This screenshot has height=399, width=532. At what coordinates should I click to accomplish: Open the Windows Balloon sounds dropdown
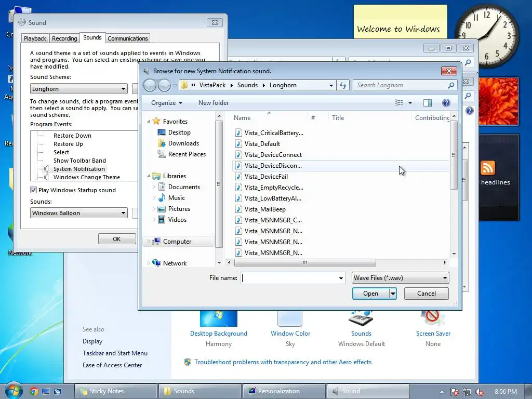79,213
